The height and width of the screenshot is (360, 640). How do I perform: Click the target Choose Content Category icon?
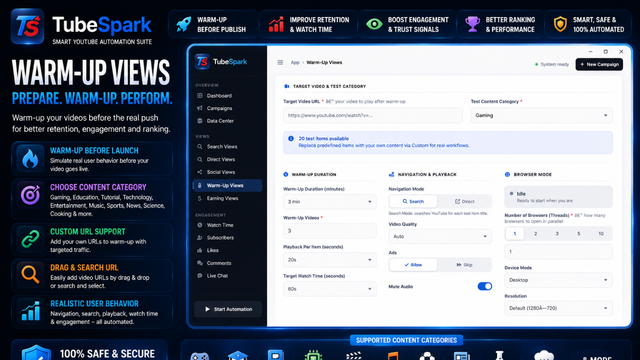point(30,195)
